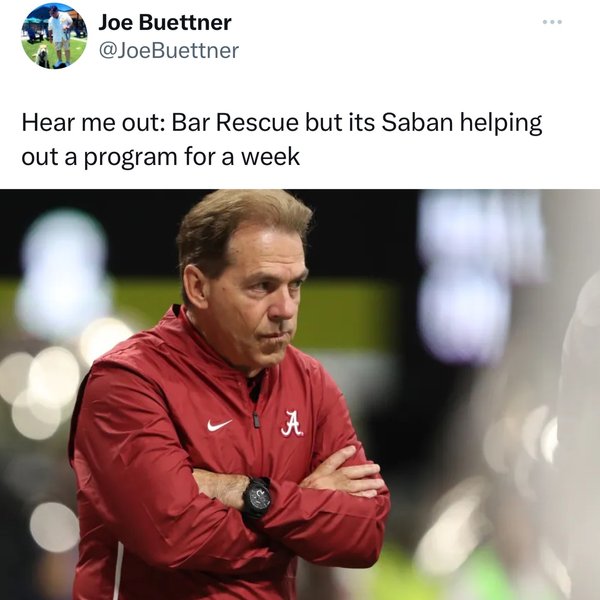Click the tweet text starting "Hear me out"
Screen dimensions: 600x600
pos(282,139)
